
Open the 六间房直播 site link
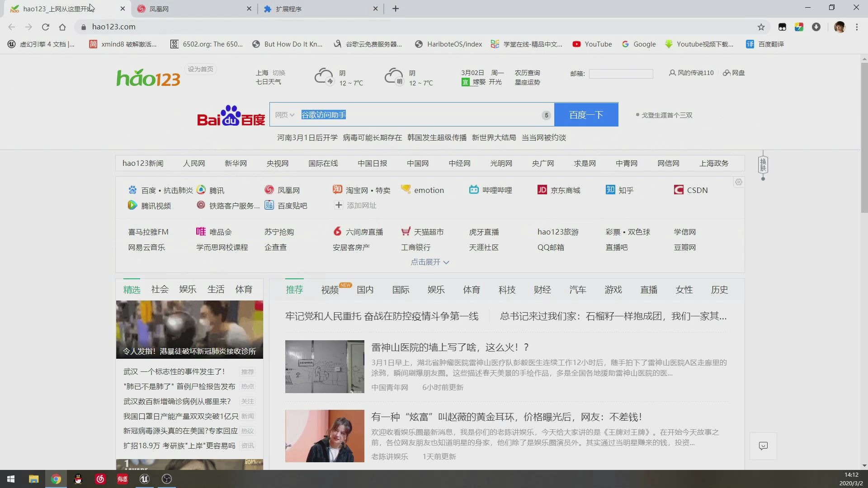pos(358,232)
